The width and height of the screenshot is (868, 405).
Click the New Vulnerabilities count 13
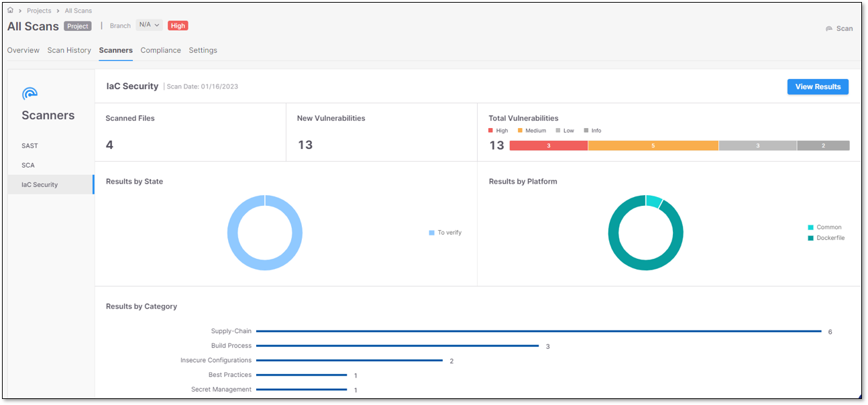tap(305, 145)
